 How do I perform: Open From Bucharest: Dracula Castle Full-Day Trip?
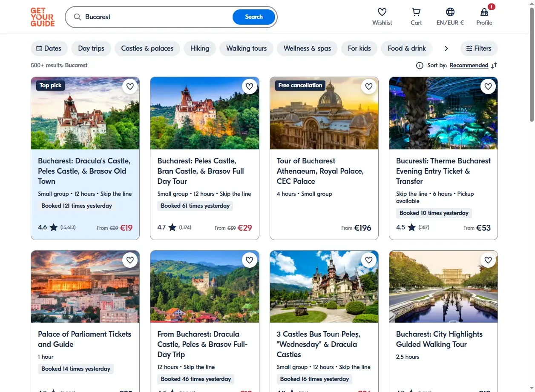pos(202,344)
